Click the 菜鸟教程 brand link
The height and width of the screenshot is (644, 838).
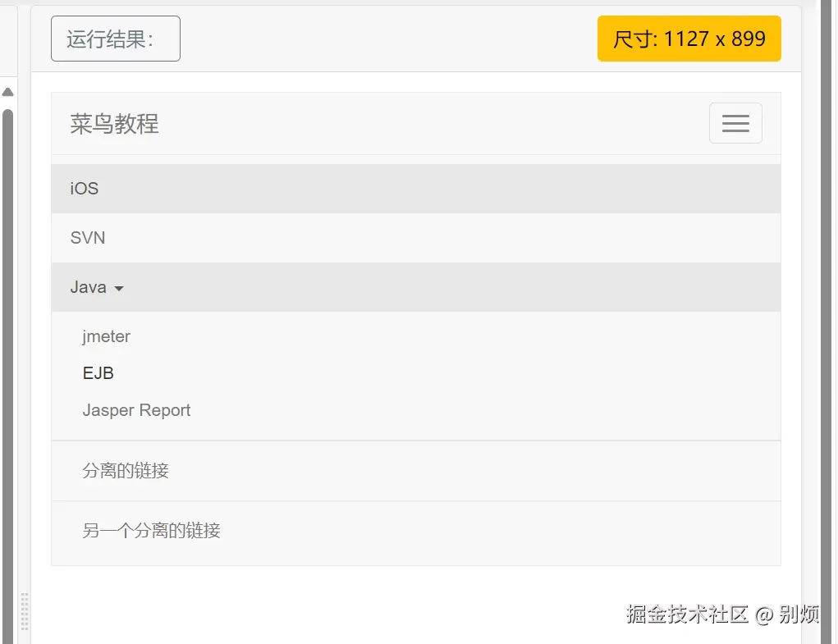114,124
